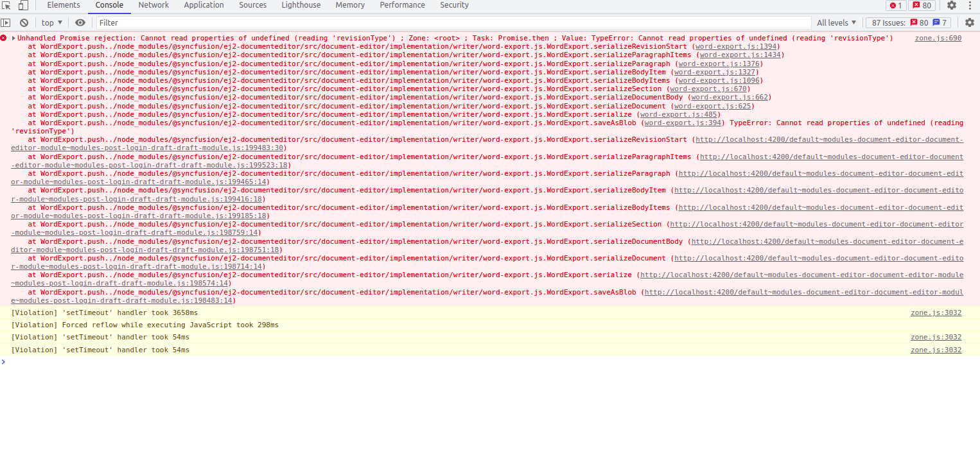This screenshot has width=980, height=462.
Task: Click the 80 issues flag badge in the tab bar
Action: pyautogui.click(x=922, y=5)
